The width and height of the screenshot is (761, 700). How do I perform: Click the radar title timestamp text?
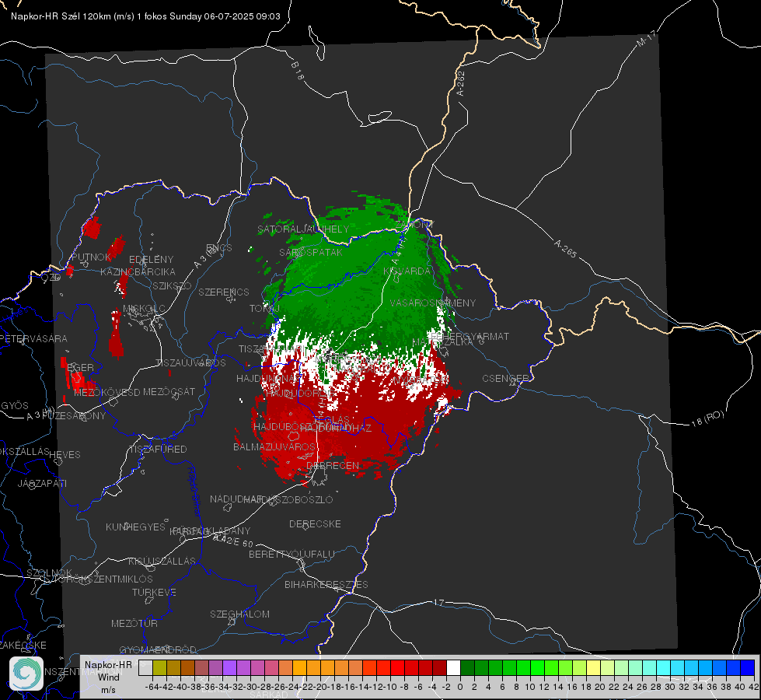tap(145, 16)
